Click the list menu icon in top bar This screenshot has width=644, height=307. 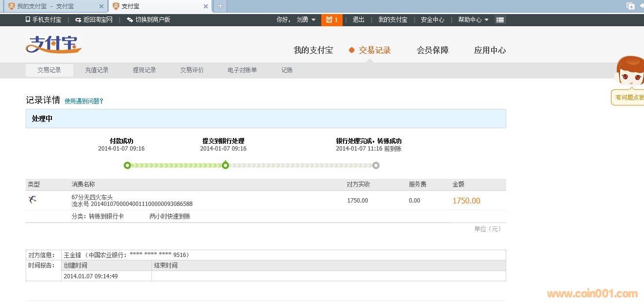pos(500,20)
